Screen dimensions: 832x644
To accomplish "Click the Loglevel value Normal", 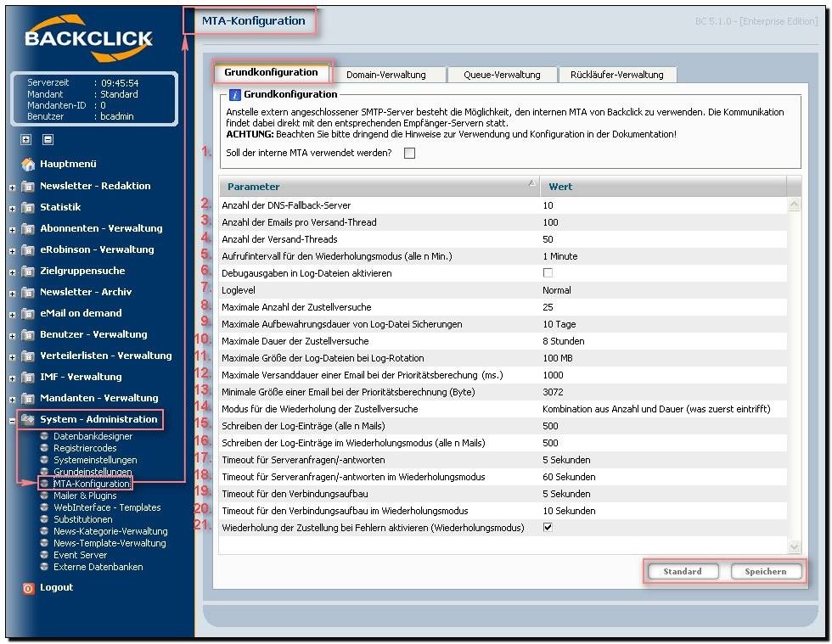I will pyautogui.click(x=557, y=290).
